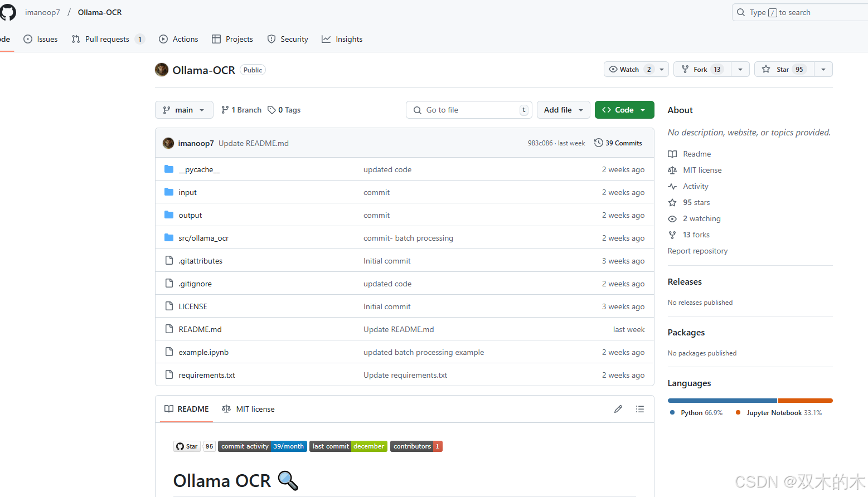
Task: Open the Issues tab
Action: (x=41, y=39)
